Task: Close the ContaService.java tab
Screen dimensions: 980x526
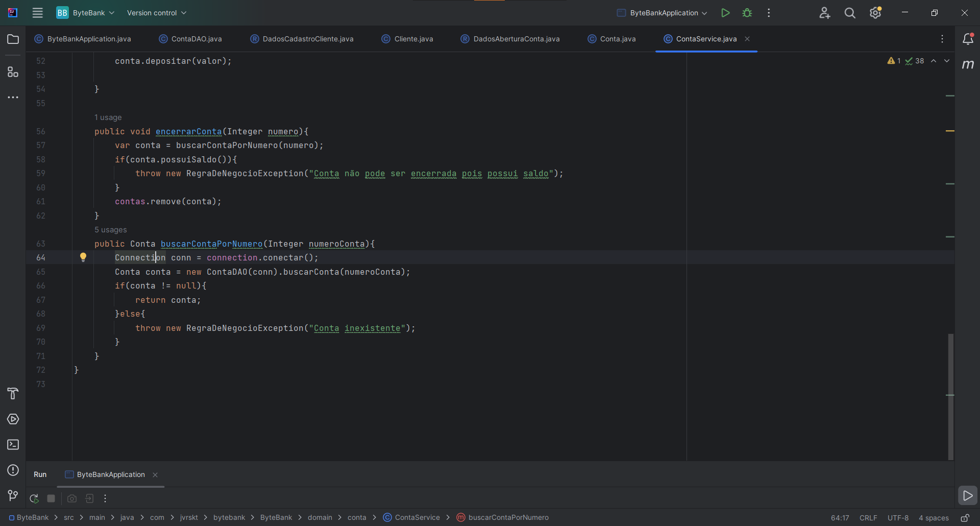Action: pyautogui.click(x=747, y=39)
